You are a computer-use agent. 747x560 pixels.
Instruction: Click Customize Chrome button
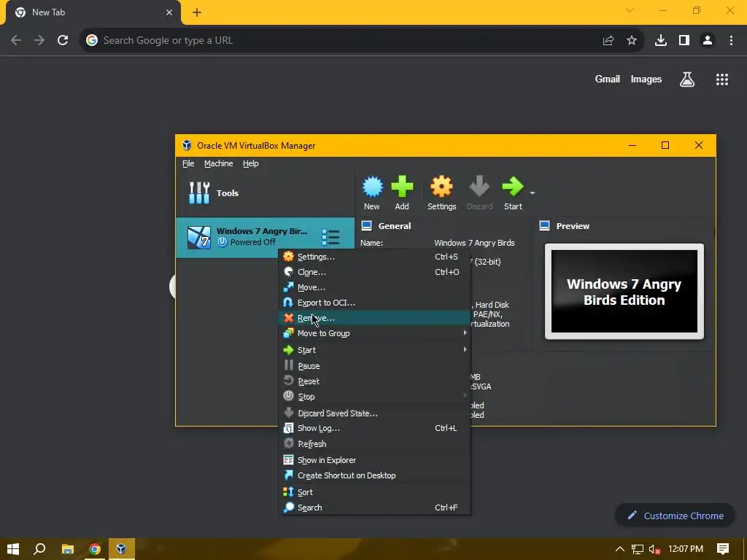point(675,516)
